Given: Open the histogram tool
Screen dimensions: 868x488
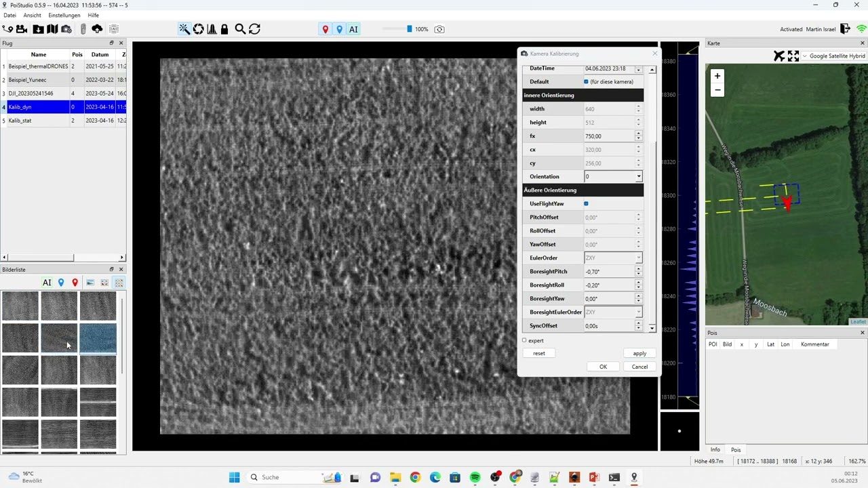Looking at the screenshot, I should pyautogui.click(x=212, y=29).
